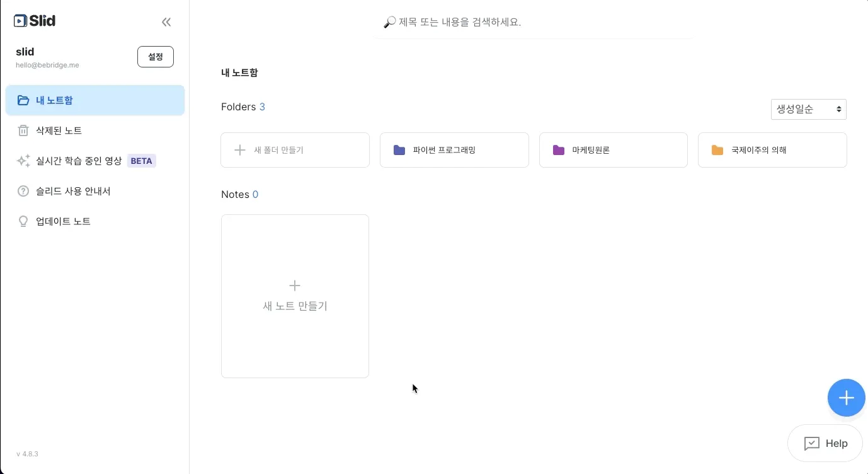Open the 파이썬 프로그래밍 folder
The width and height of the screenshot is (868, 474).
(x=454, y=150)
